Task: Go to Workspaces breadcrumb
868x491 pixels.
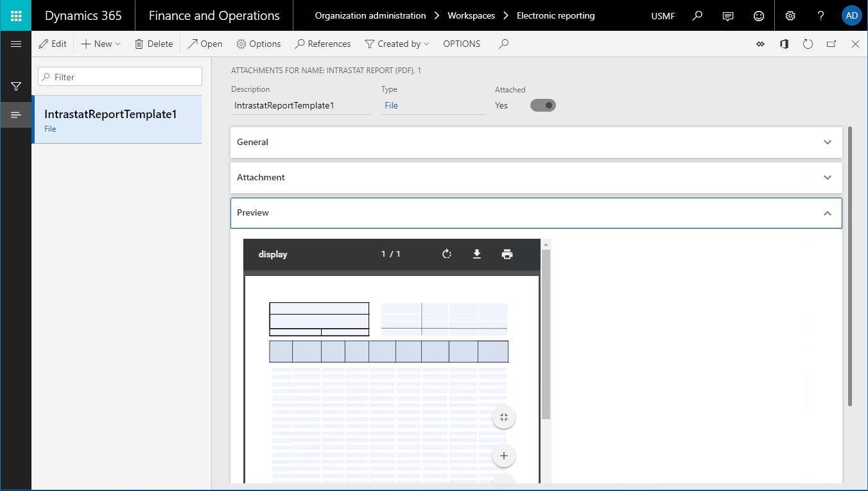Action: coord(471,15)
